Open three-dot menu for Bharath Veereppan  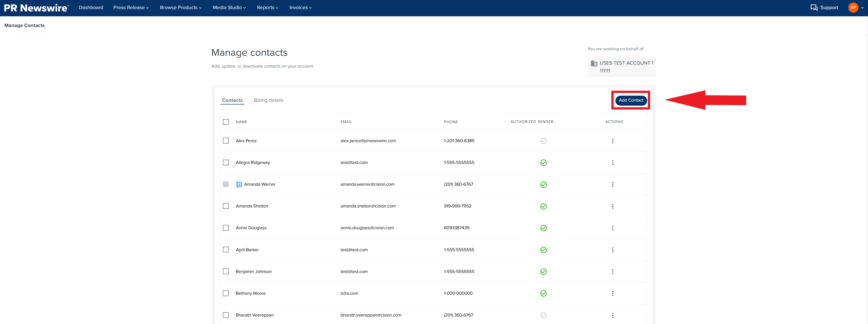(612, 315)
